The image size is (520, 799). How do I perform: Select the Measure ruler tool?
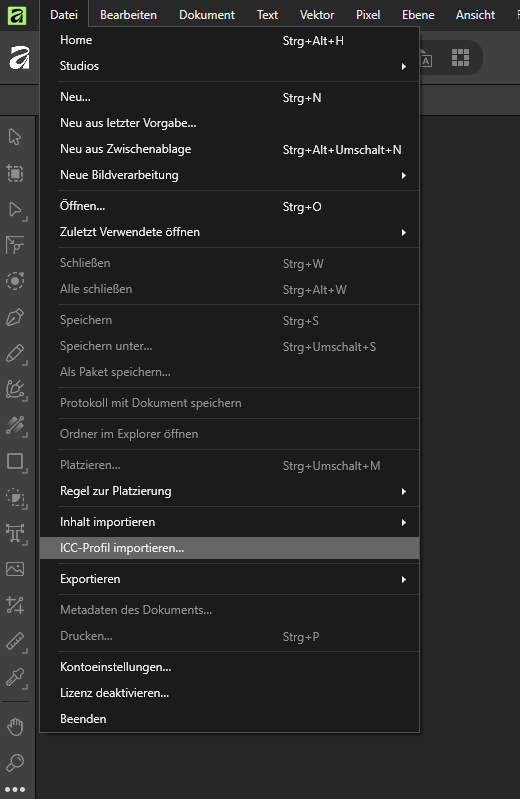tap(16, 642)
